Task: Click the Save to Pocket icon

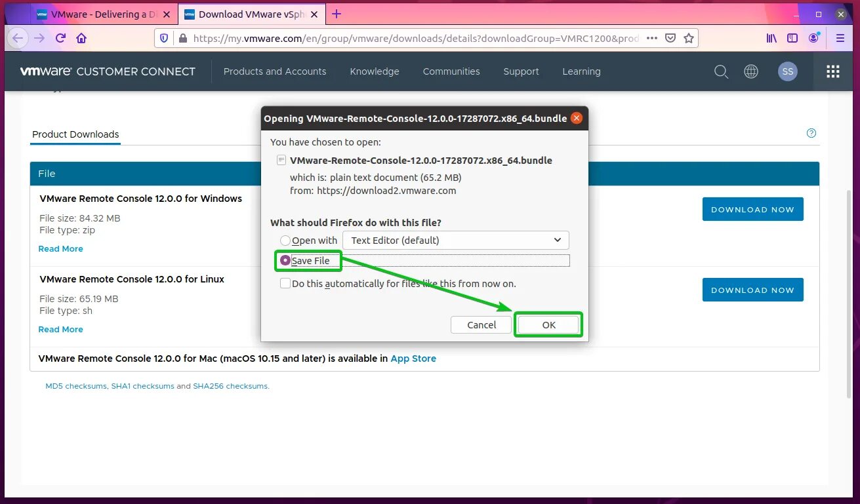Action: [670, 38]
